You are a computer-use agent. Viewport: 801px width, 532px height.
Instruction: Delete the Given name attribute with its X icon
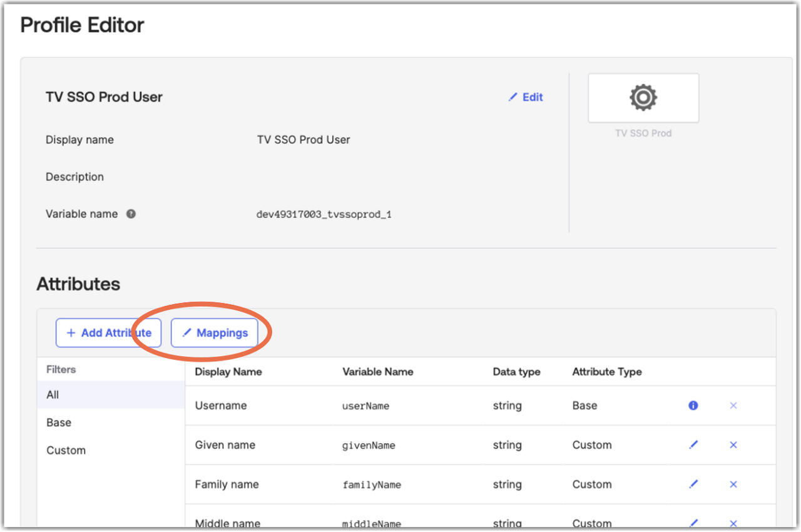(733, 445)
